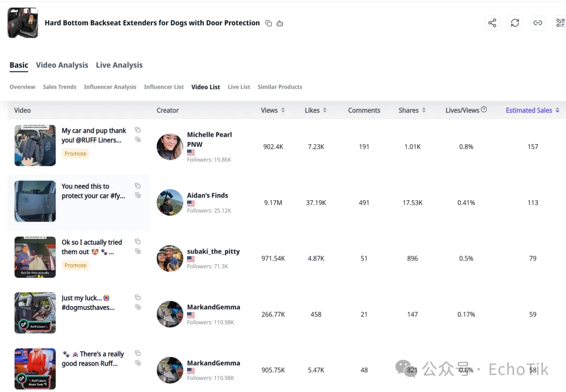Open the share icon button
The height and width of the screenshot is (392, 566).
point(492,23)
